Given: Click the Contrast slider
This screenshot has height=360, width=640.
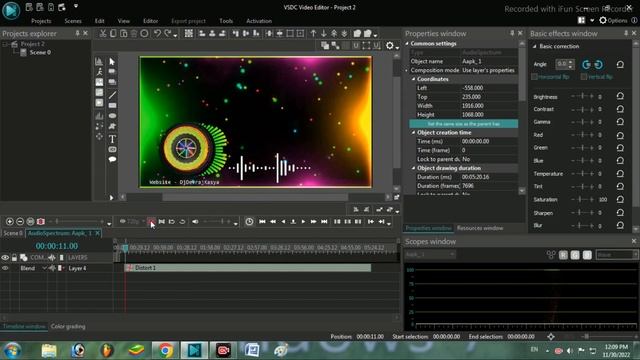Looking at the screenshot, I should (583, 109).
